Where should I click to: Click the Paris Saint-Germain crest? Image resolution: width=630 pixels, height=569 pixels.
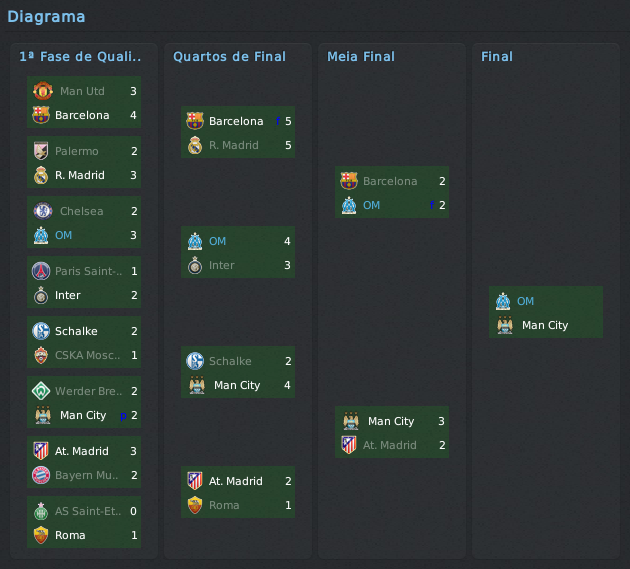41,271
